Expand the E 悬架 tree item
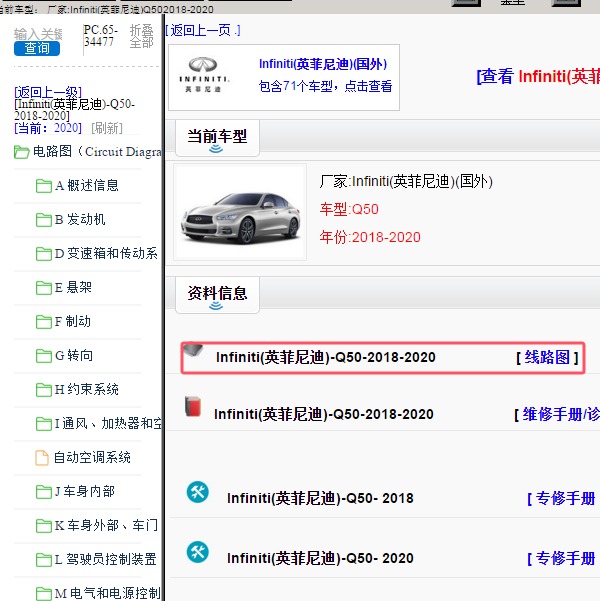The image size is (600, 601). (x=73, y=287)
